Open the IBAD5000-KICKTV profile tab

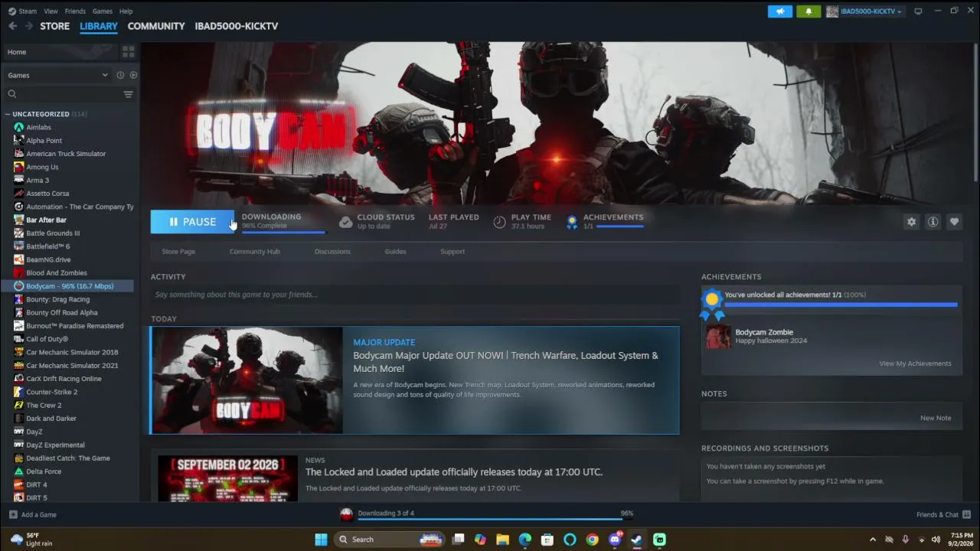point(237,26)
